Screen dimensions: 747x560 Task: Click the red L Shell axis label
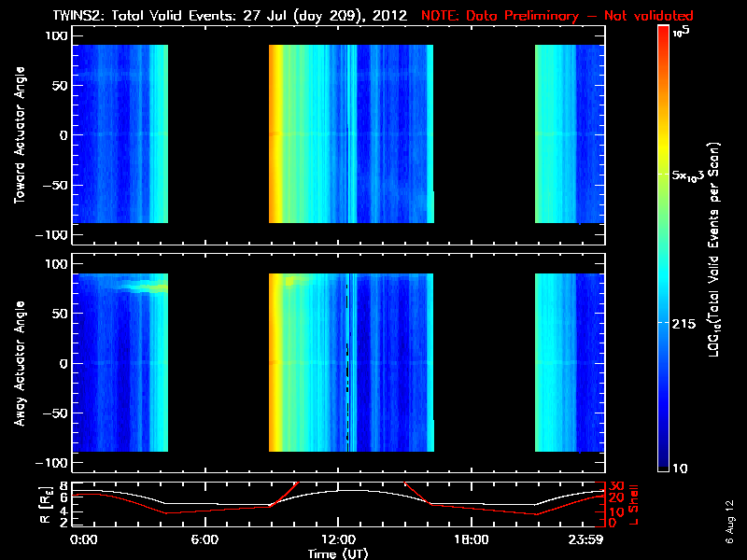(633, 505)
